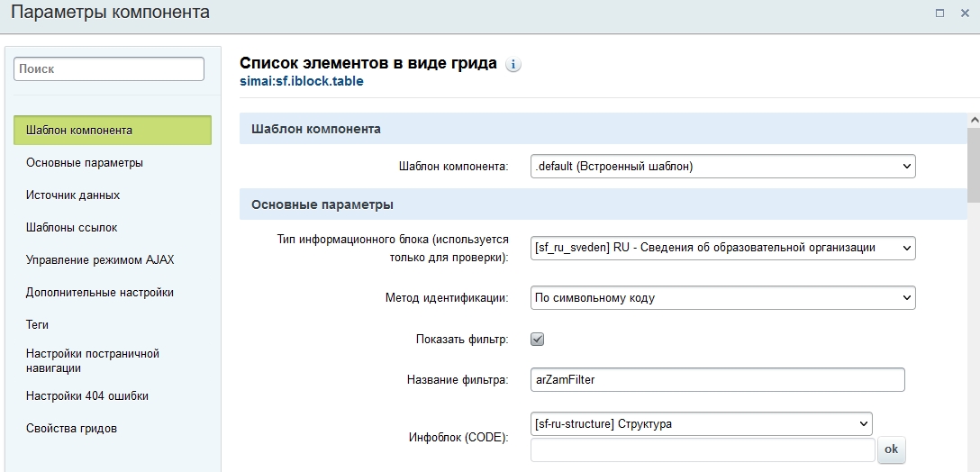980x472 pixels.
Task: Open 'Шаблоны ссылок' sidebar item
Action: point(72,228)
